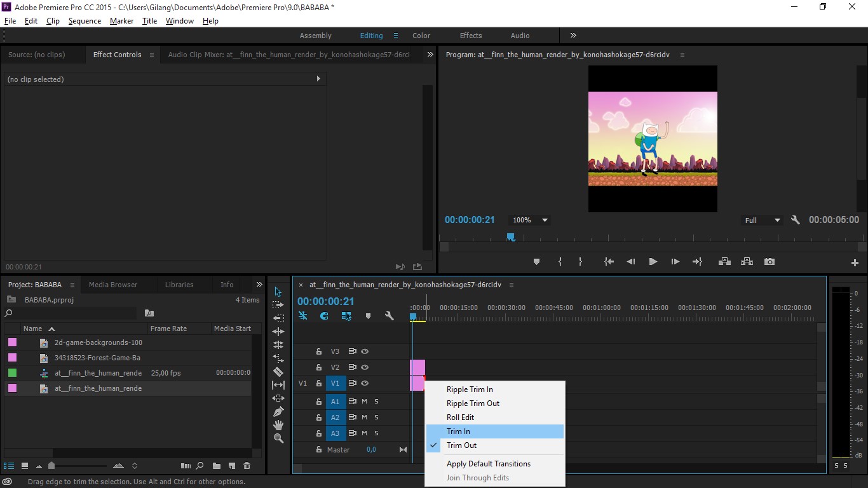Mute the A1 audio track
Screen dimensions: 868x488
point(365,402)
